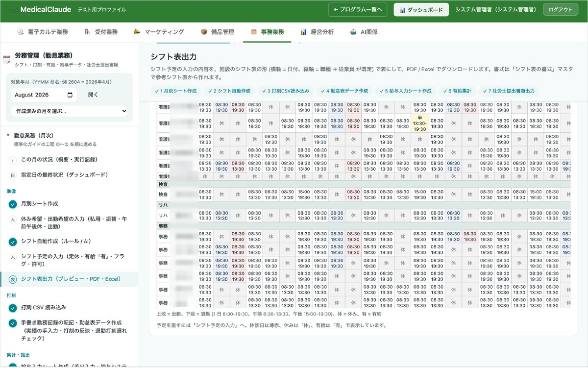Image resolution: width=588 pixels, height=368 pixels.
Task: Click step chip 6 有給集計
Action: pos(457,91)
